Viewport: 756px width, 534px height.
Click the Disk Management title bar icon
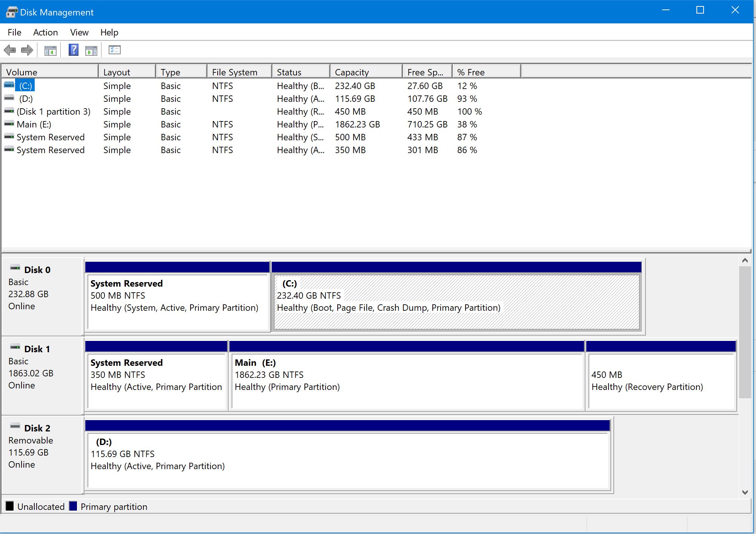11,12
